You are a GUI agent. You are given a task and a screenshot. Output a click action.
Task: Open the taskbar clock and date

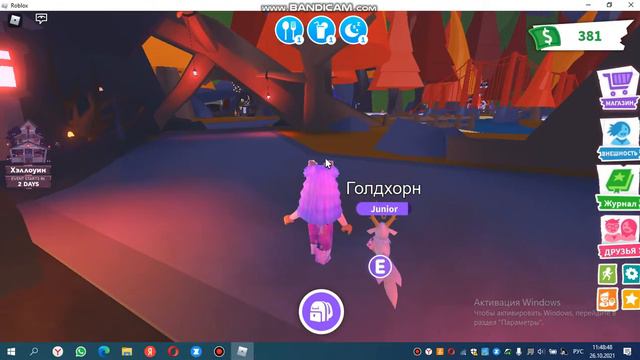602,351
